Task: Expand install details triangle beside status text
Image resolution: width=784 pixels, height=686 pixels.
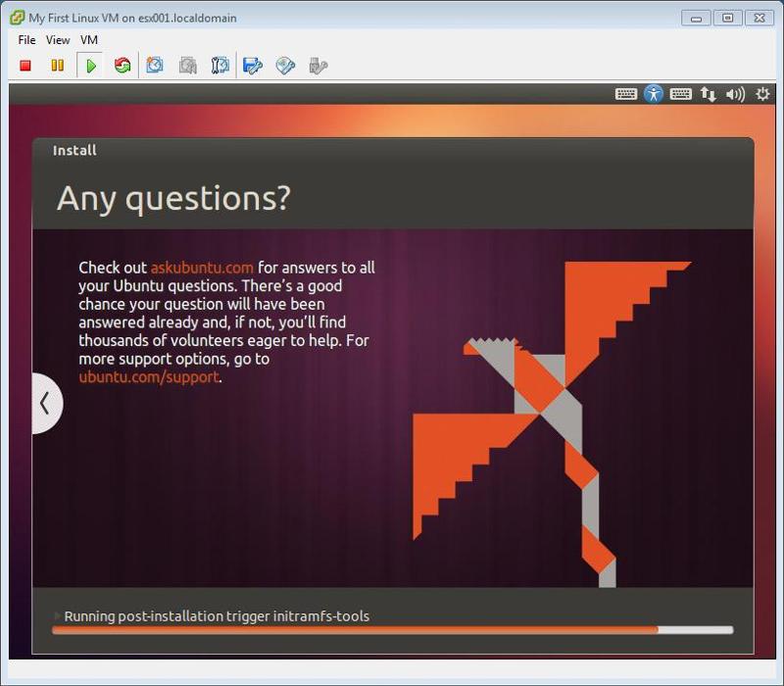Action: (57, 615)
